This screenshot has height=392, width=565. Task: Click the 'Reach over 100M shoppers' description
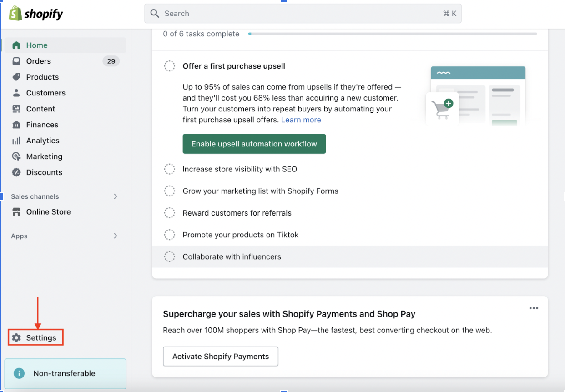click(328, 331)
